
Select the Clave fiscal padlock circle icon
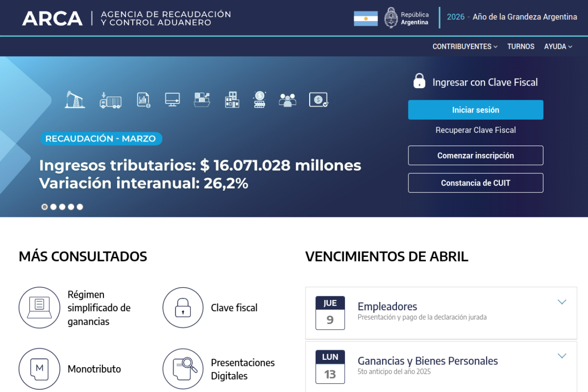tap(183, 307)
